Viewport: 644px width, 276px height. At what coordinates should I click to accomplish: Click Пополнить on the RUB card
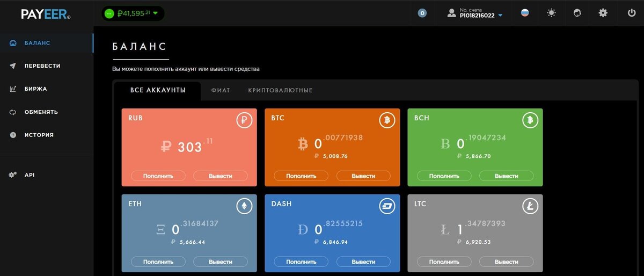point(158,176)
